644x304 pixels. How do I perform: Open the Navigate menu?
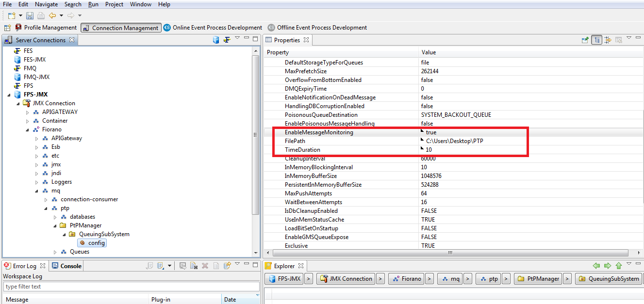(46, 4)
